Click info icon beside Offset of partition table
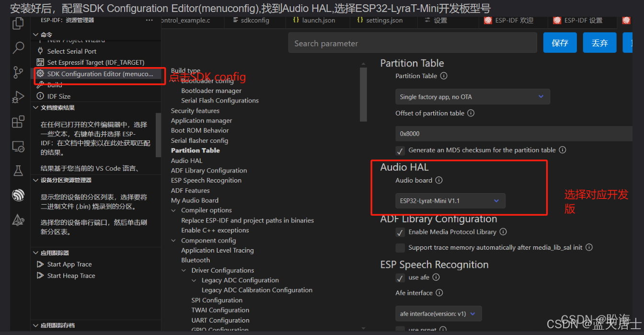644x335 pixels. (x=471, y=113)
